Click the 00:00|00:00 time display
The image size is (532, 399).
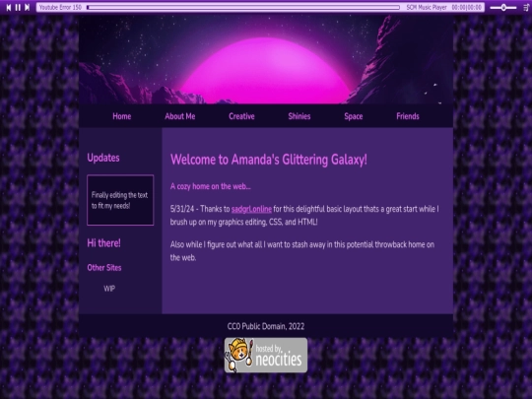467,8
